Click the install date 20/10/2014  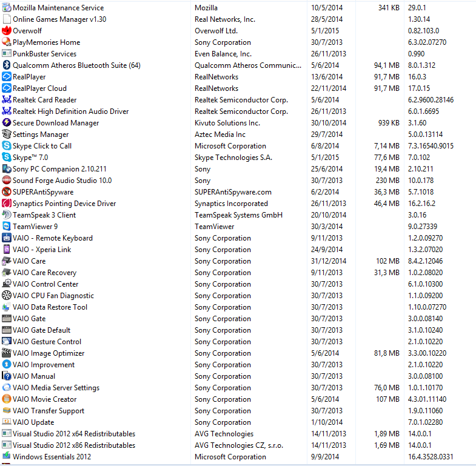click(x=329, y=215)
